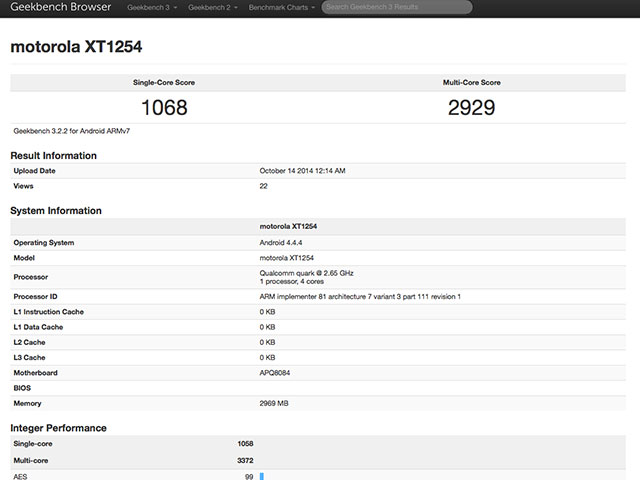Click the L2 Cache row label
This screenshot has width=640, height=480.
tap(29, 342)
